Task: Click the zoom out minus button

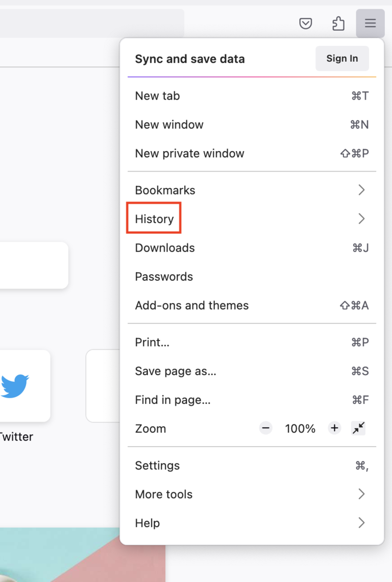Action: [265, 428]
